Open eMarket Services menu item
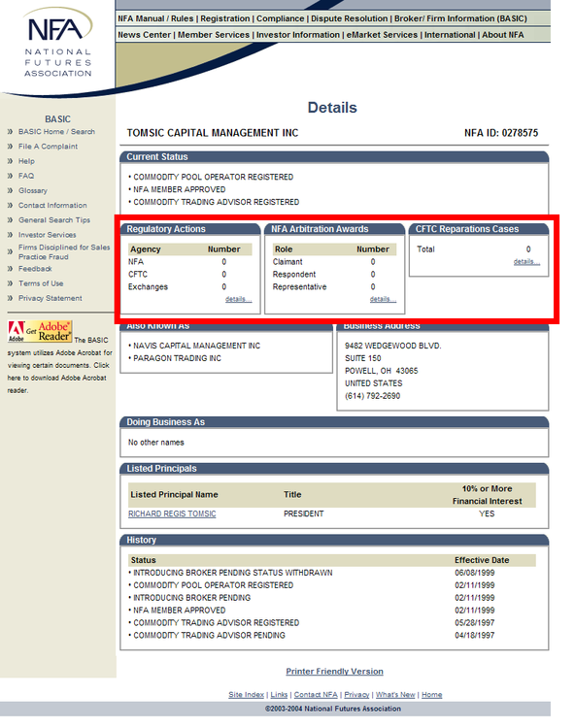The height and width of the screenshot is (728, 575). (383, 35)
